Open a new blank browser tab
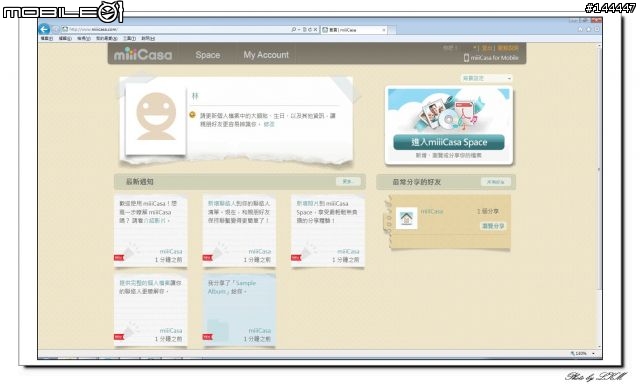Screen dimensions: 640x388 click(392, 30)
